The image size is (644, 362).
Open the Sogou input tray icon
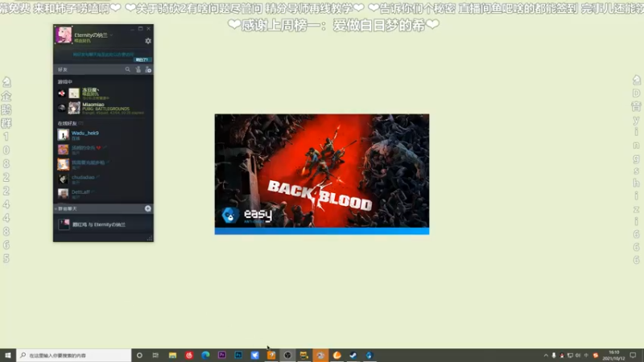[x=596, y=356]
